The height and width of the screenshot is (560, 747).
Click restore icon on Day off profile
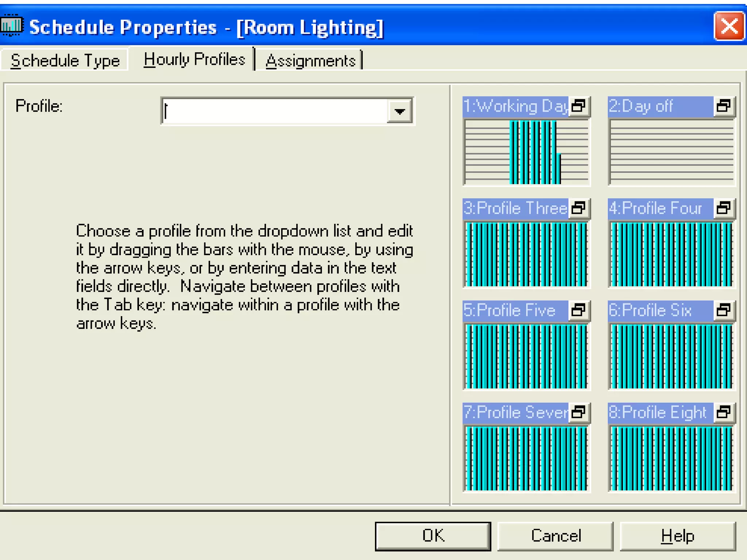(x=724, y=106)
